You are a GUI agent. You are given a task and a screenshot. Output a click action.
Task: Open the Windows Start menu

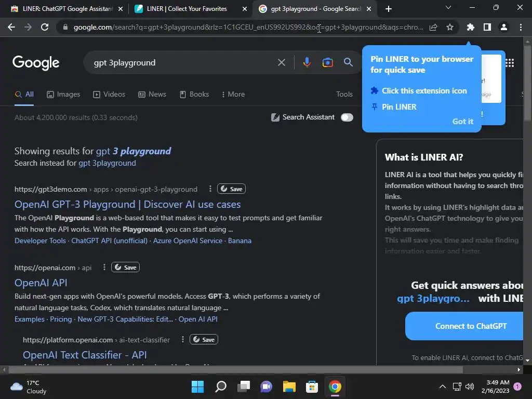[197, 387]
